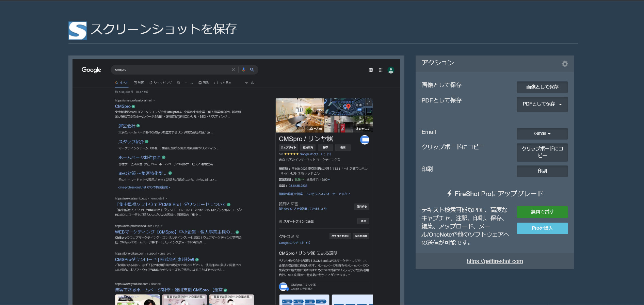The width and height of the screenshot is (644, 305).
Task: Open FireShot settings via the gear icon
Action: [x=565, y=64]
